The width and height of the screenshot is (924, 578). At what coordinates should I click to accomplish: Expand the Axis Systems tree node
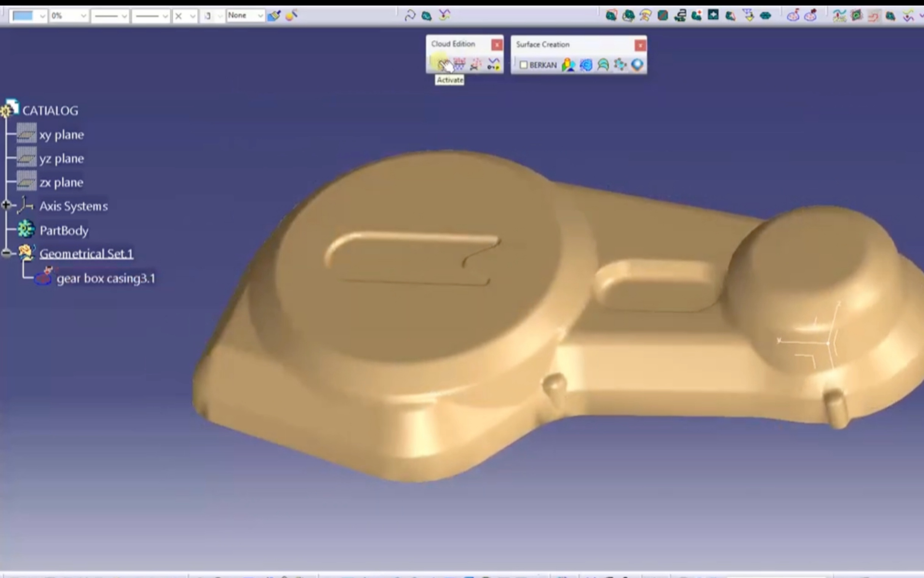point(6,205)
